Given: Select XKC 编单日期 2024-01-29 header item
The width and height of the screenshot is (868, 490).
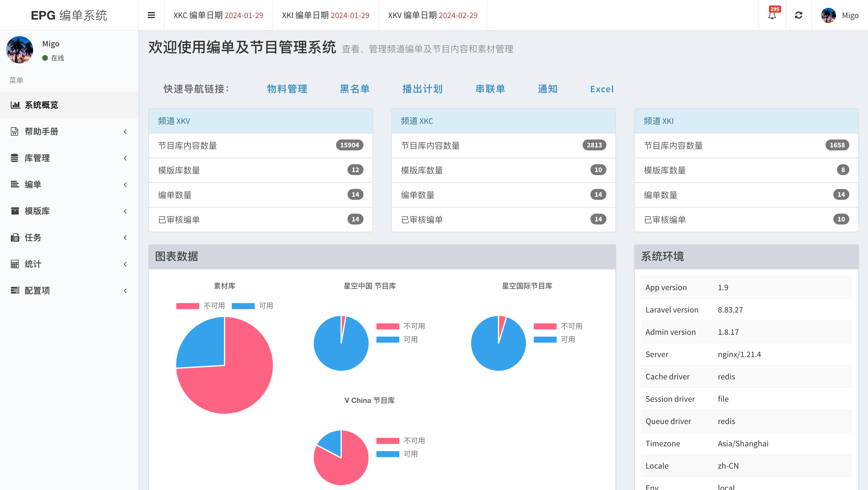Looking at the screenshot, I should 218,15.
